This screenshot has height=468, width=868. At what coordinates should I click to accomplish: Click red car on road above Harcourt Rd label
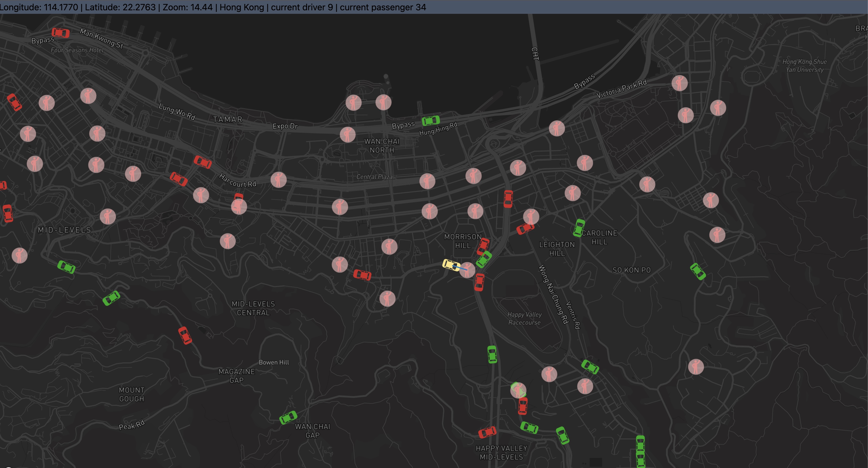pos(202,162)
